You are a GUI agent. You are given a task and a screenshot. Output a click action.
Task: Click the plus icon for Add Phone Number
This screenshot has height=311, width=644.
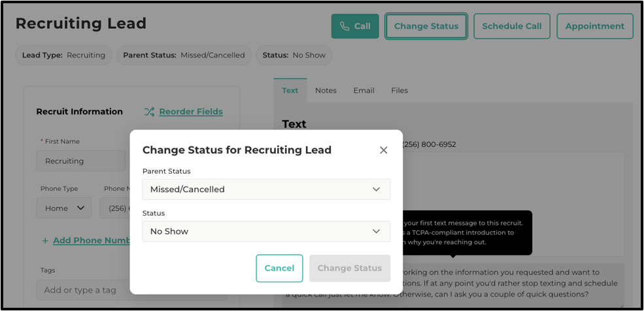(x=45, y=240)
